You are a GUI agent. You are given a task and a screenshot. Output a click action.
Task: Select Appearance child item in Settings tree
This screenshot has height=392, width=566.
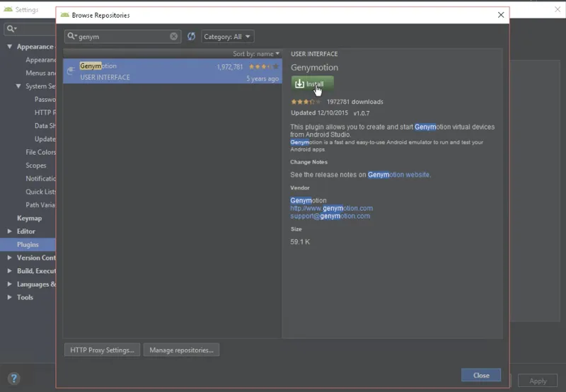pos(40,59)
